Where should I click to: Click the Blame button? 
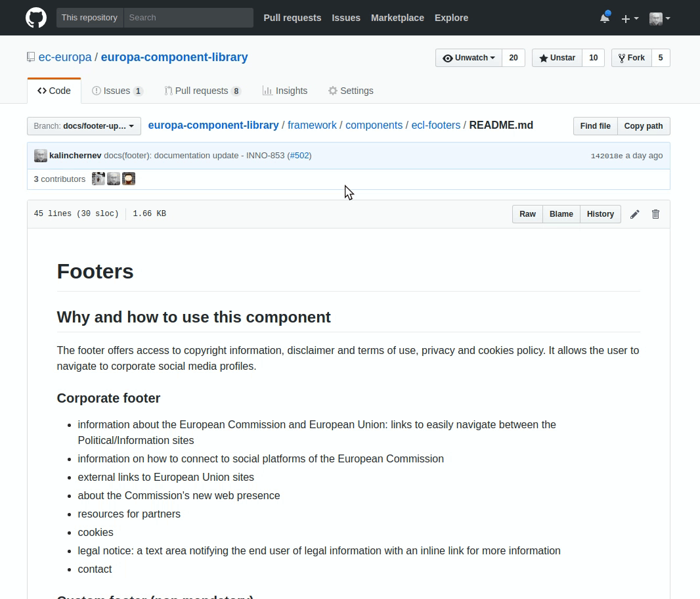point(561,214)
